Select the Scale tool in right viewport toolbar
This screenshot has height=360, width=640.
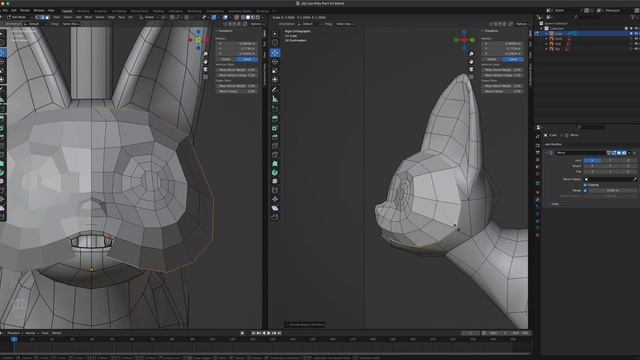(x=275, y=71)
